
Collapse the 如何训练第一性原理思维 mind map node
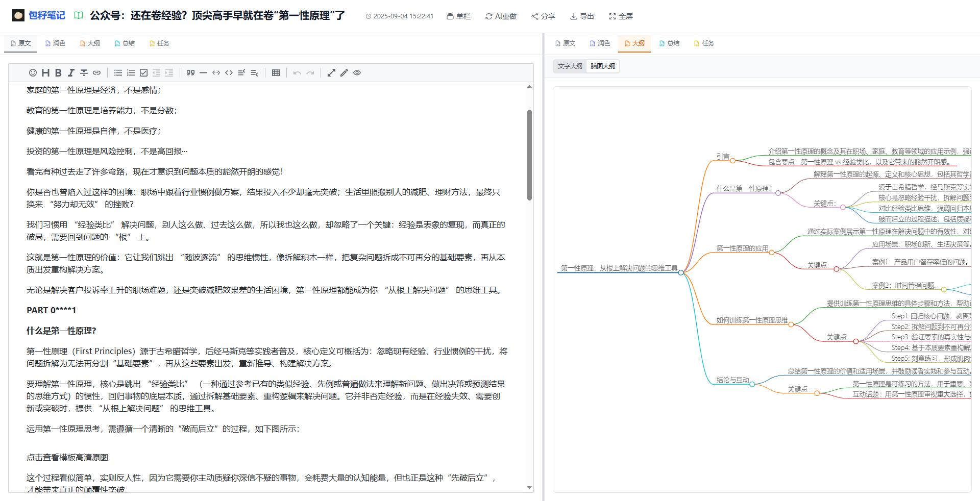pyautogui.click(x=791, y=324)
